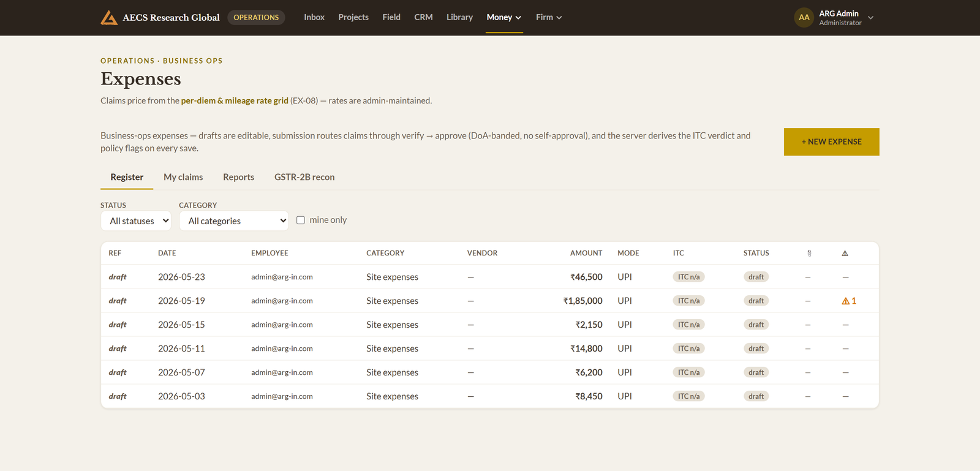This screenshot has height=471, width=980.
Task: Click the AA user avatar
Action: pyautogui.click(x=804, y=17)
